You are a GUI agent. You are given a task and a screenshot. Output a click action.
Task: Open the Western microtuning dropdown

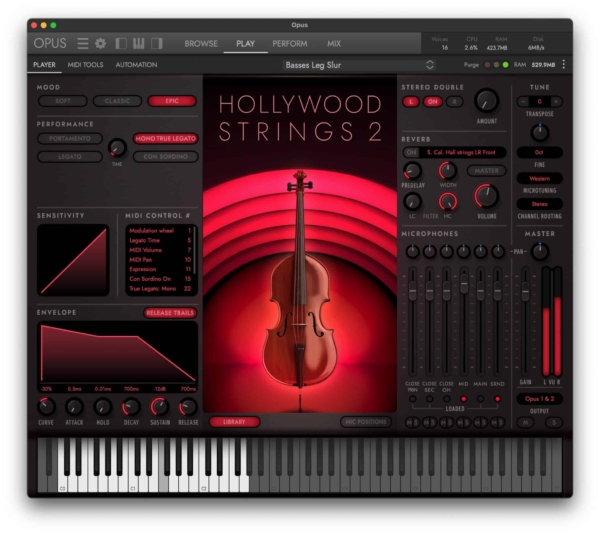(539, 178)
